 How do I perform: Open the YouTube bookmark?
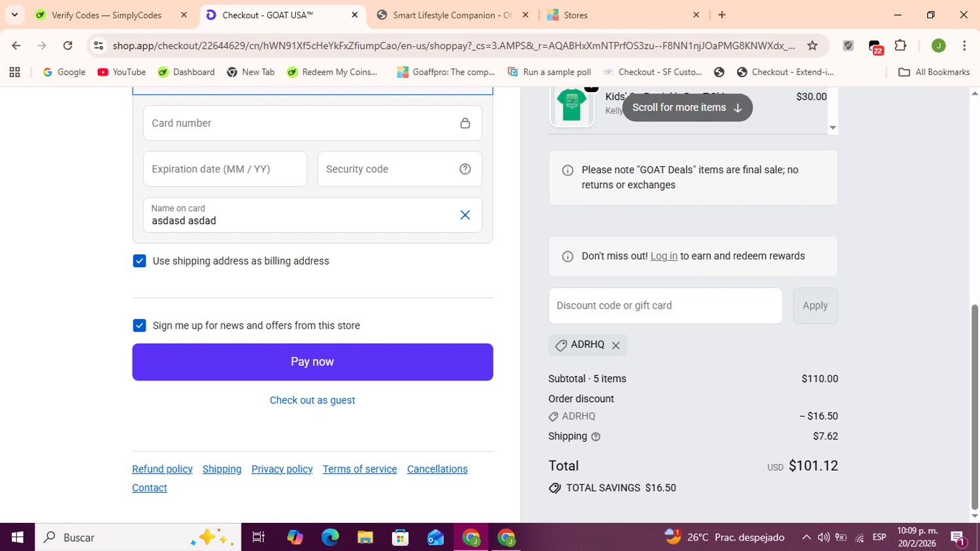click(122, 72)
